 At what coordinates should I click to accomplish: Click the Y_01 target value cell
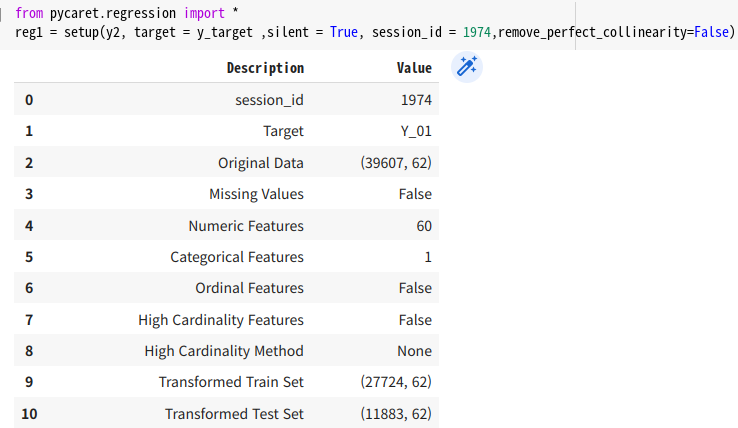(x=416, y=131)
